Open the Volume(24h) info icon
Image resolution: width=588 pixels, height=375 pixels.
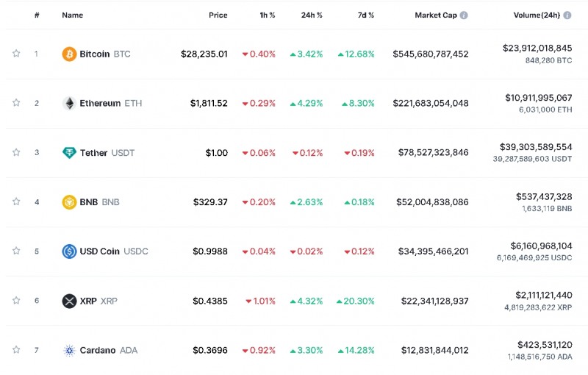point(567,15)
